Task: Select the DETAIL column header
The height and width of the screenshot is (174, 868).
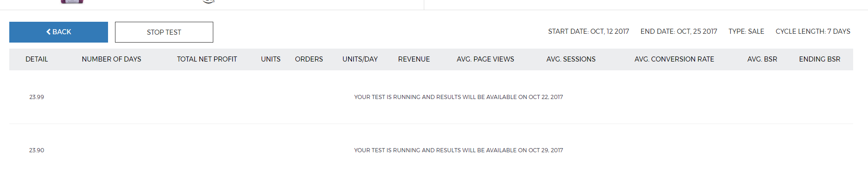Action: (37, 59)
